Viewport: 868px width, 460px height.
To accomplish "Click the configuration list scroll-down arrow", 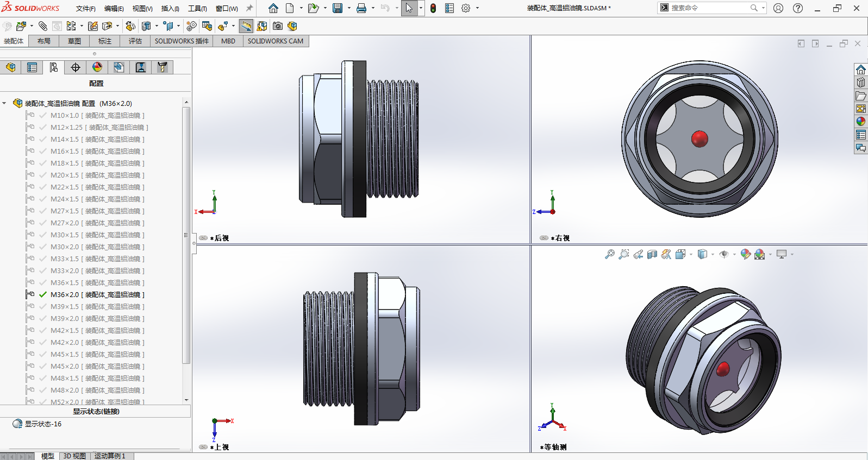I will tap(186, 400).
